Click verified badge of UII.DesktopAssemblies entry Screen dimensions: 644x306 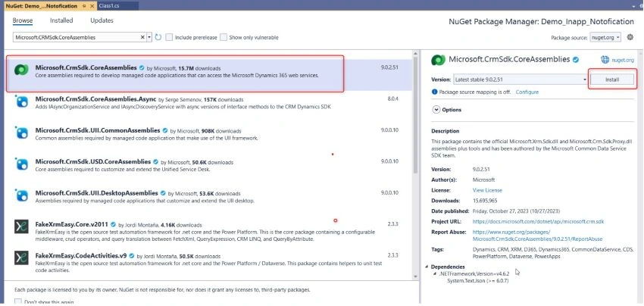click(x=163, y=193)
